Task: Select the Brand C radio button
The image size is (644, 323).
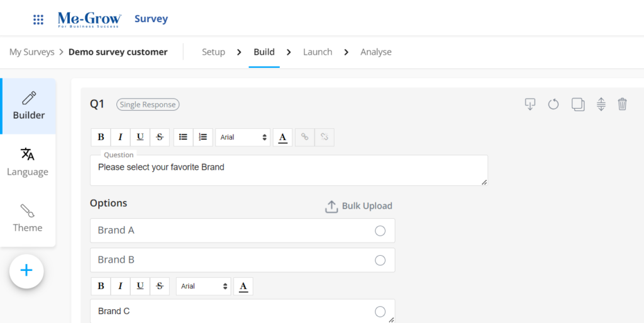Action: click(380, 312)
